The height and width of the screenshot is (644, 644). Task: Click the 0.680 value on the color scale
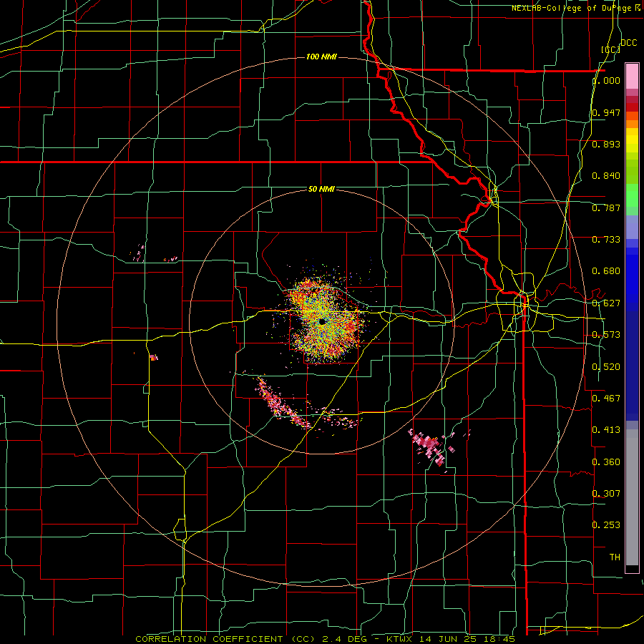pos(606,271)
